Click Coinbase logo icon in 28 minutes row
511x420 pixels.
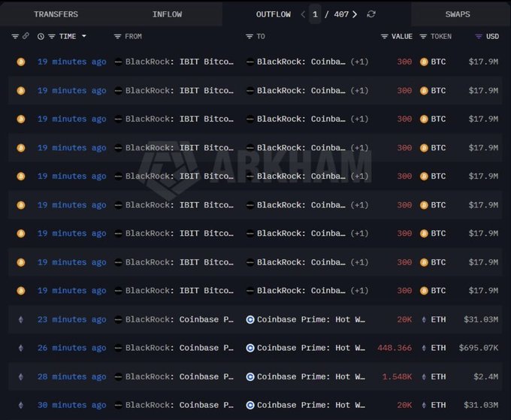250,377
